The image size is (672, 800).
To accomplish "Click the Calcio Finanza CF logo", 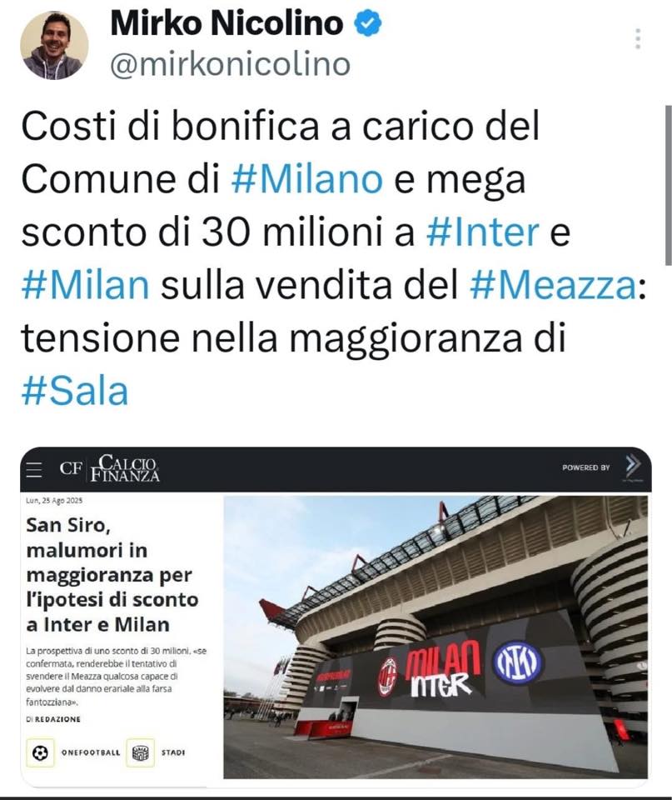I will [x=109, y=468].
